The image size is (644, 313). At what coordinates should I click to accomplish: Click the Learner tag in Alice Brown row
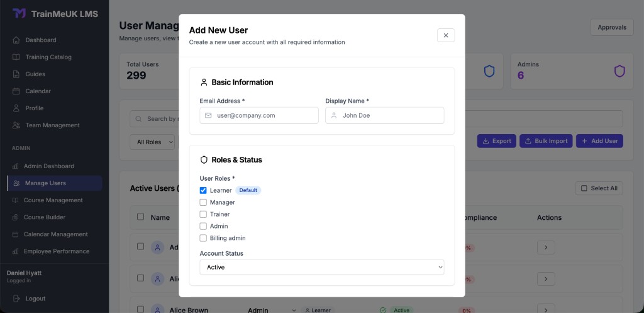tap(318, 310)
